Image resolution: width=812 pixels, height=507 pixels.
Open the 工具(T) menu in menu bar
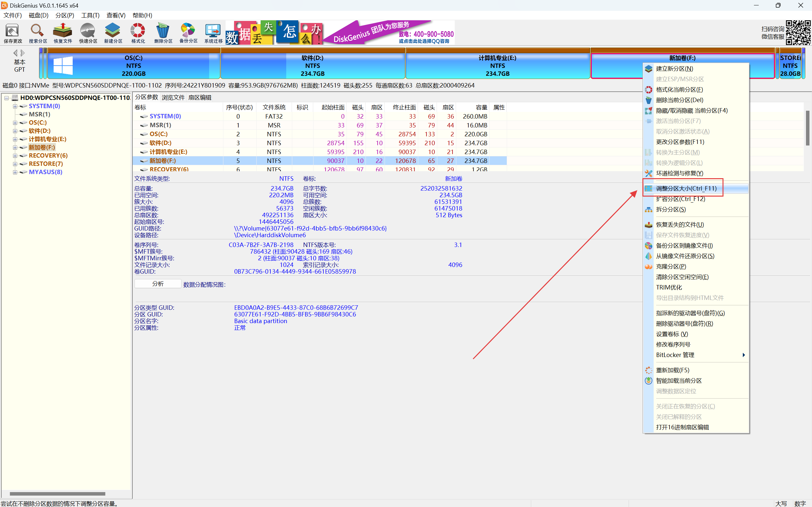point(90,16)
